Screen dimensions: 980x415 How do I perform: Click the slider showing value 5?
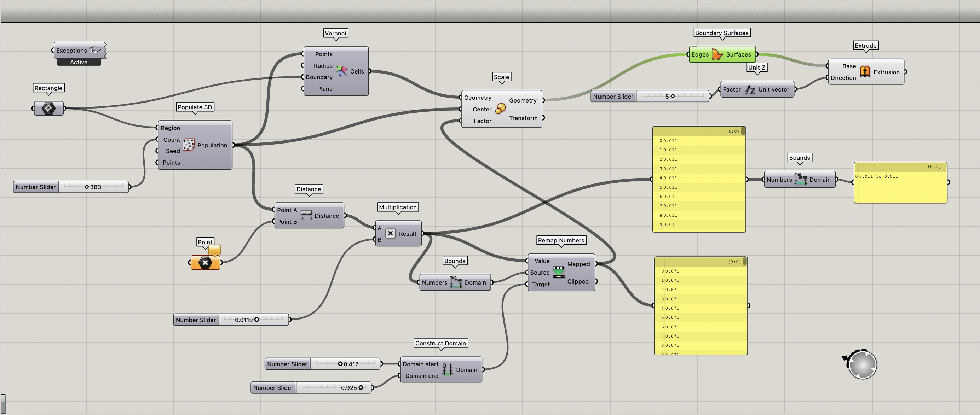coord(673,96)
